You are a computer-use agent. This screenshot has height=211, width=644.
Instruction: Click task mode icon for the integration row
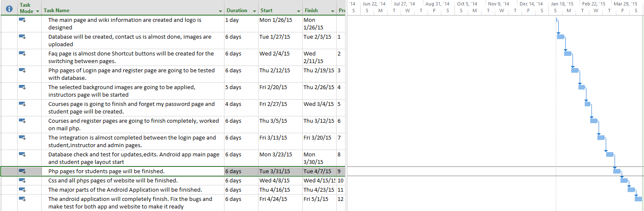click(x=22, y=138)
